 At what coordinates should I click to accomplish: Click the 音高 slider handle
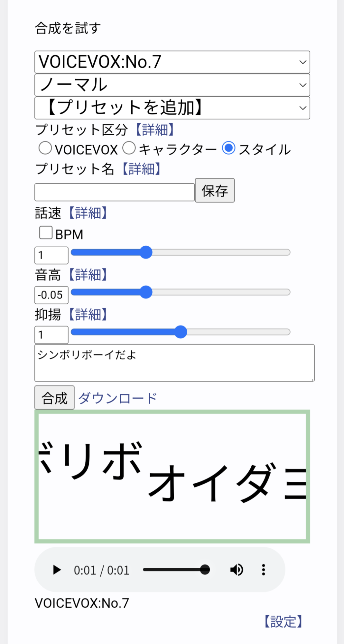(x=146, y=292)
